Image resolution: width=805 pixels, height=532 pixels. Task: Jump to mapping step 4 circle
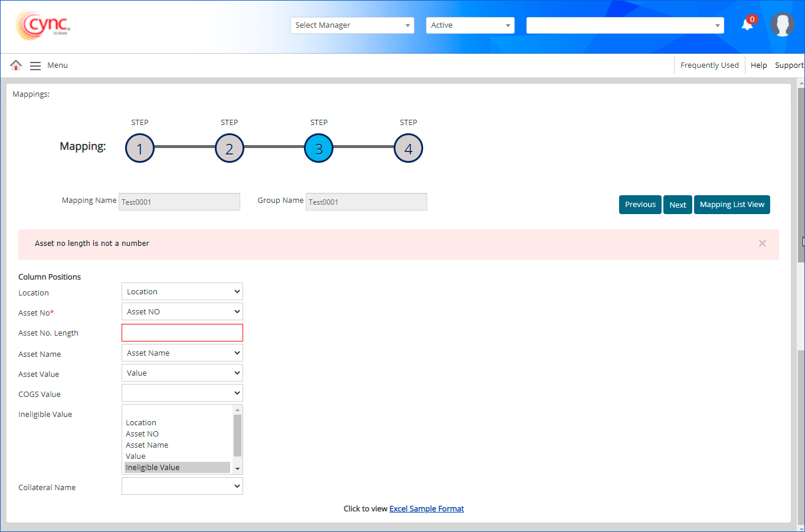[x=408, y=149]
